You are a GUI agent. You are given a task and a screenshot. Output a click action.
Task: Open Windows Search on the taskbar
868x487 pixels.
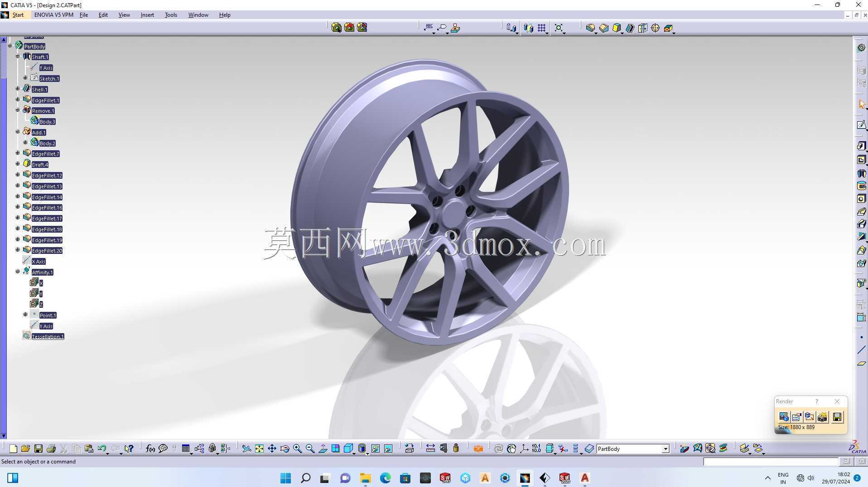click(306, 478)
